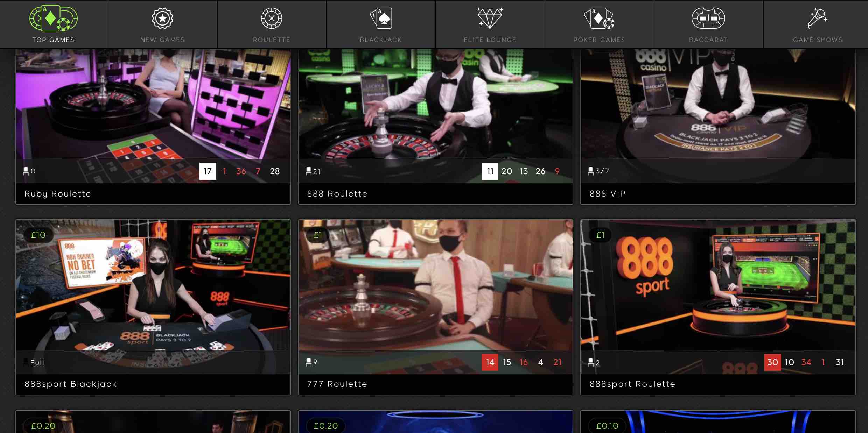The height and width of the screenshot is (433, 868).
Task: Open the Elite Lounge diamond icon
Action: click(490, 18)
